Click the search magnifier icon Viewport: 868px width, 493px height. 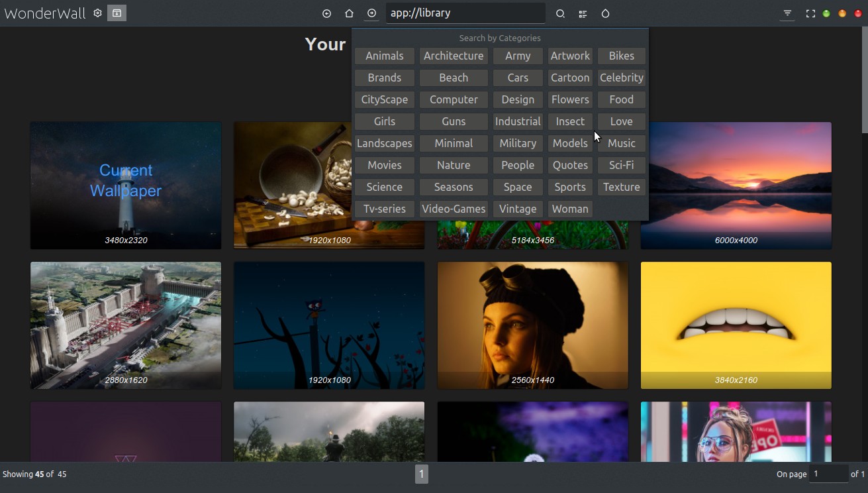(560, 13)
